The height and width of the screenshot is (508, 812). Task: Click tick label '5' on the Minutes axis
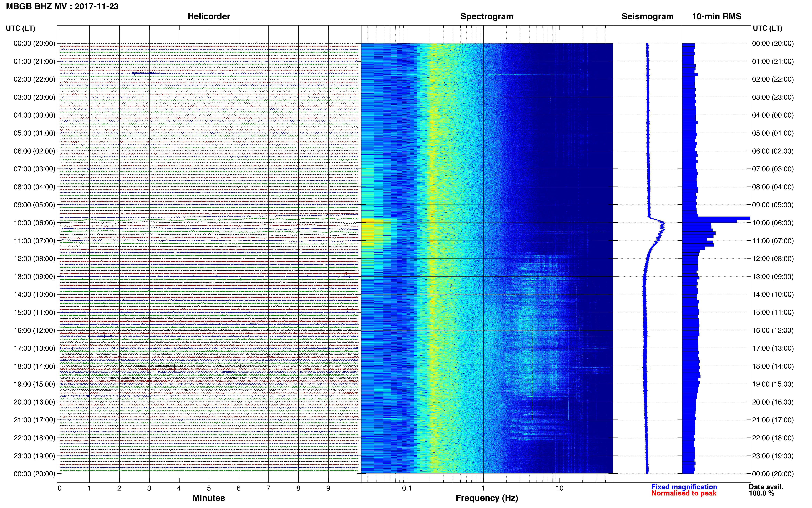(x=209, y=488)
